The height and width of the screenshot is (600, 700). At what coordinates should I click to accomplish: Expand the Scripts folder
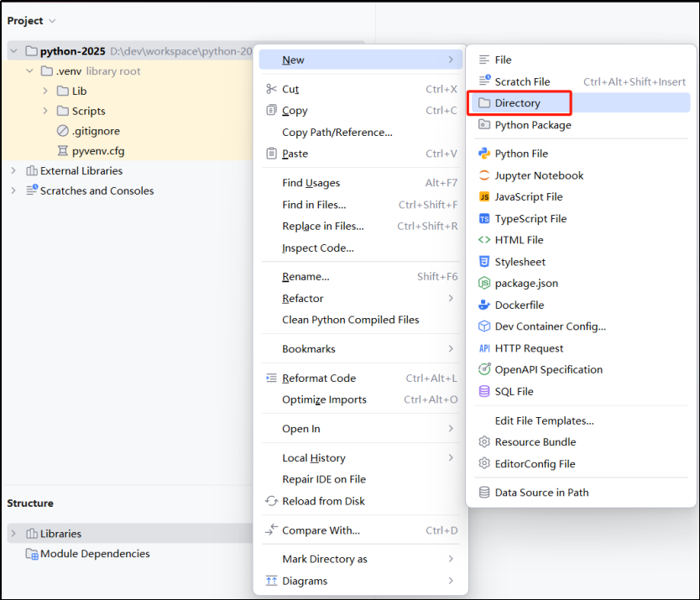pos(45,111)
